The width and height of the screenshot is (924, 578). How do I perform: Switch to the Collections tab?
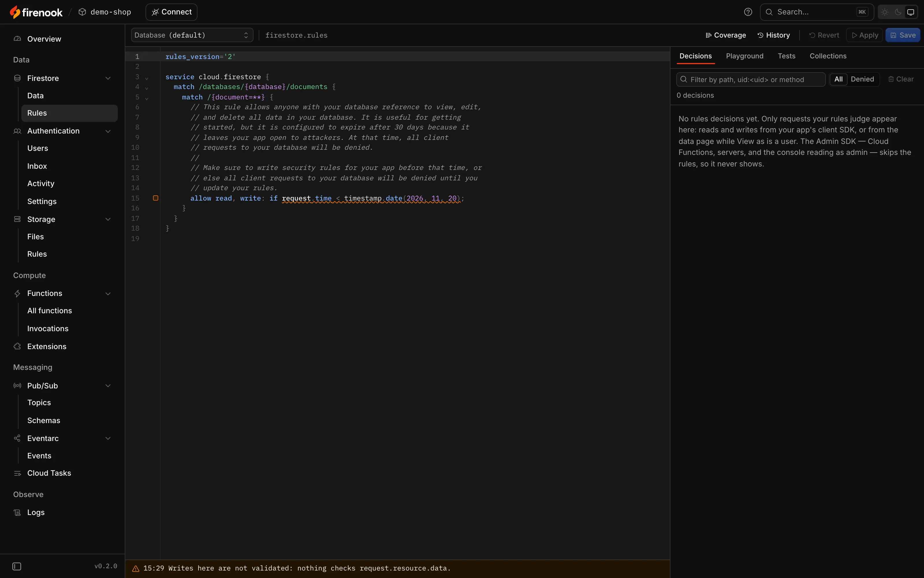pyautogui.click(x=828, y=56)
